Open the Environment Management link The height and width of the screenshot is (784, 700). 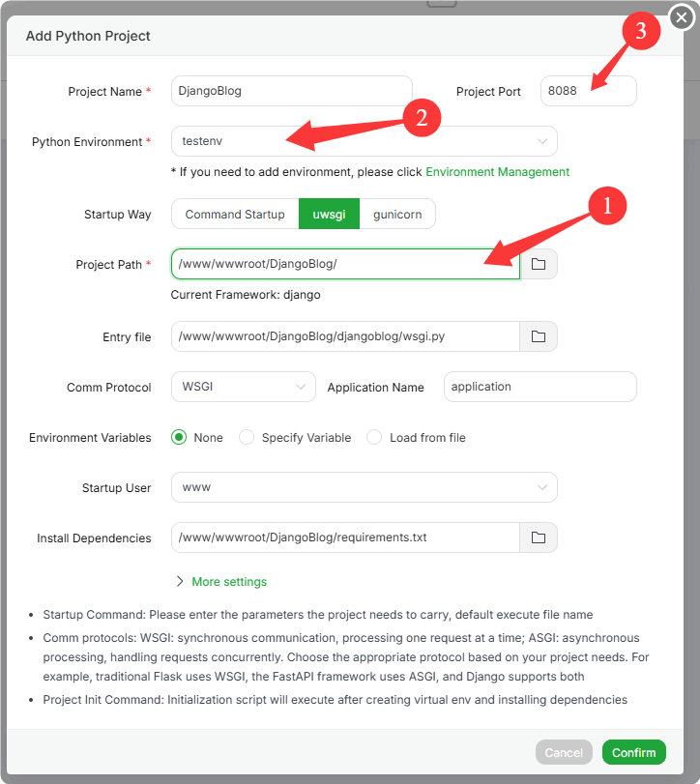coord(497,172)
